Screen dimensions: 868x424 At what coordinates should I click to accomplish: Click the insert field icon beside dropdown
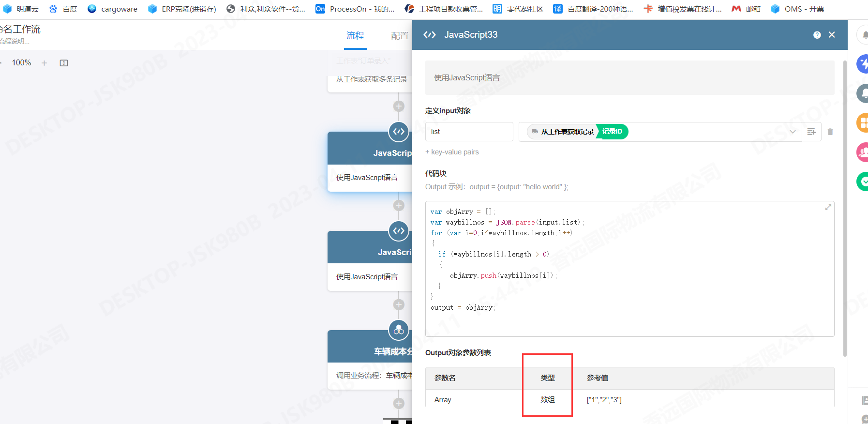click(811, 132)
